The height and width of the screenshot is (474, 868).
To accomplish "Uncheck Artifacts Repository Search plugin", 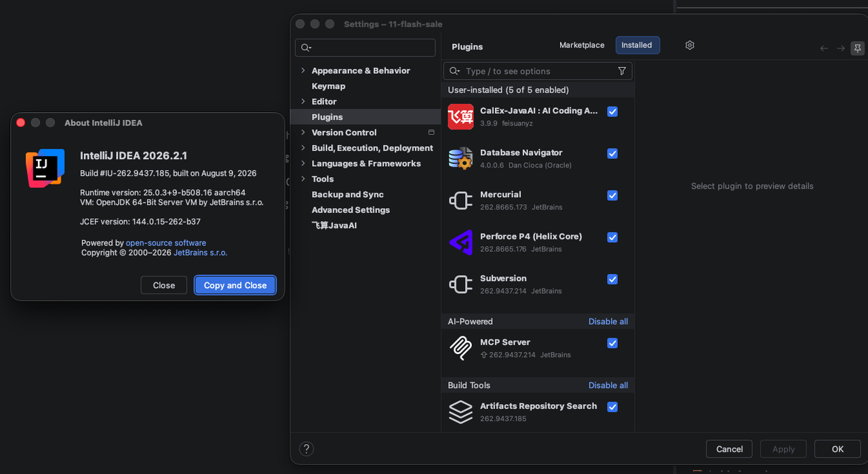I will (x=612, y=407).
